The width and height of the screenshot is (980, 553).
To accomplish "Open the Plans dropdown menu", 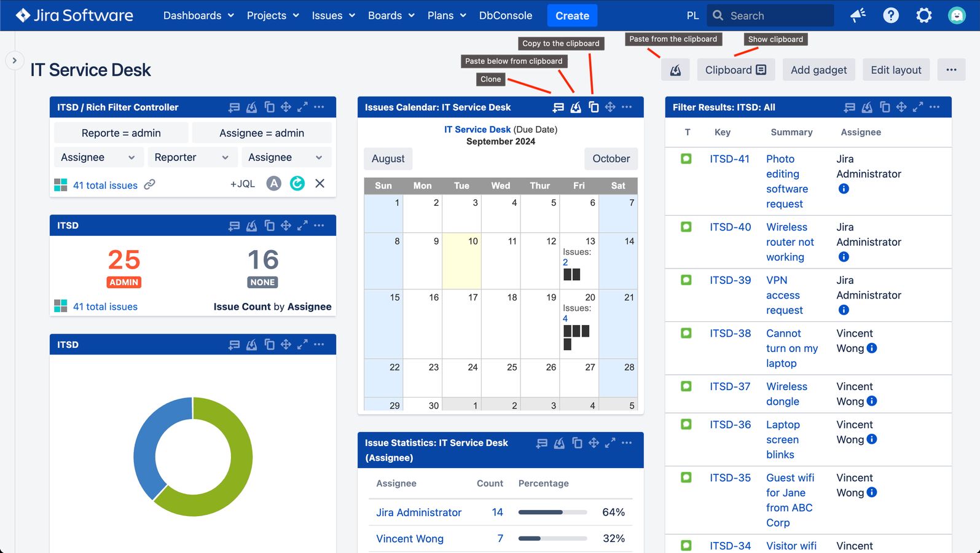I will pyautogui.click(x=447, y=15).
